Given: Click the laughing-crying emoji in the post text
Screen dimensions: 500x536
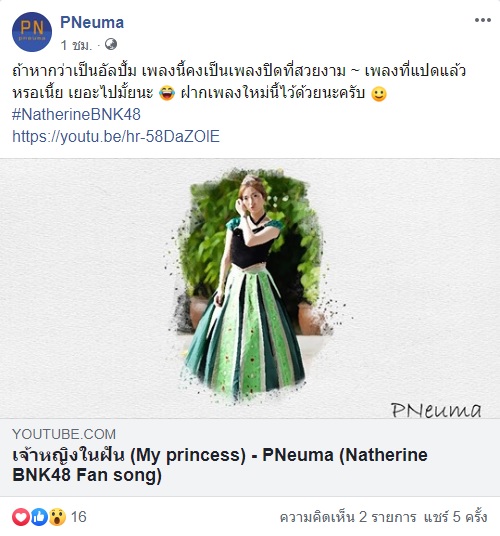Looking at the screenshot, I should [167, 93].
